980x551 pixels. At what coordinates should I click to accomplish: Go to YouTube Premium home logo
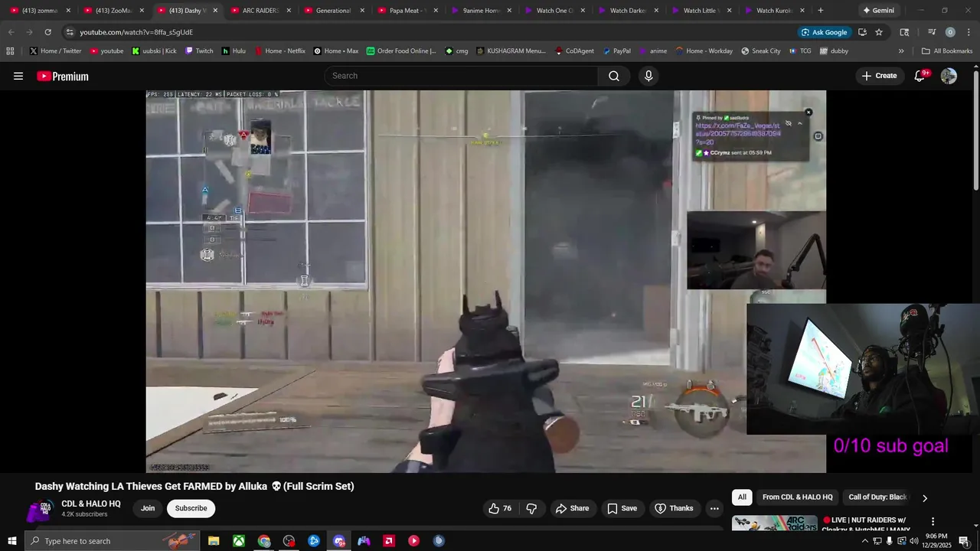pos(63,77)
